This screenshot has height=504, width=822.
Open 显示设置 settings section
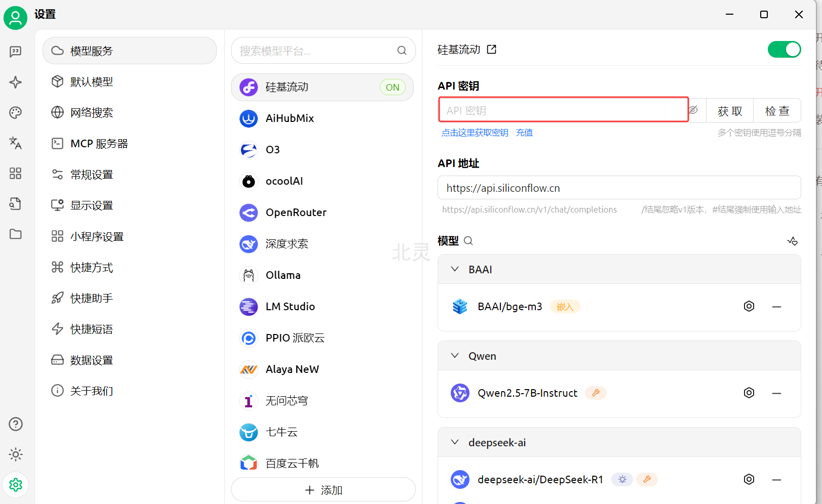(130, 205)
